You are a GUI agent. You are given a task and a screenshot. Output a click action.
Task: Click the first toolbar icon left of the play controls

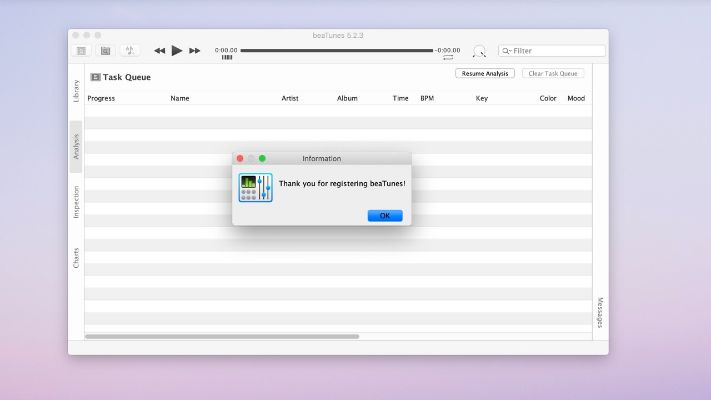pos(81,51)
